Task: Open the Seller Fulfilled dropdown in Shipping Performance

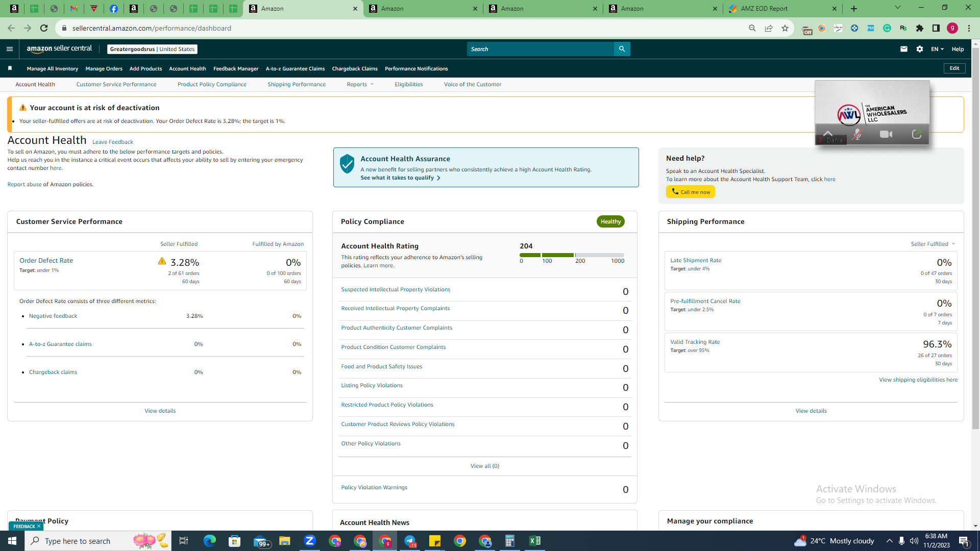Action: [933, 244]
